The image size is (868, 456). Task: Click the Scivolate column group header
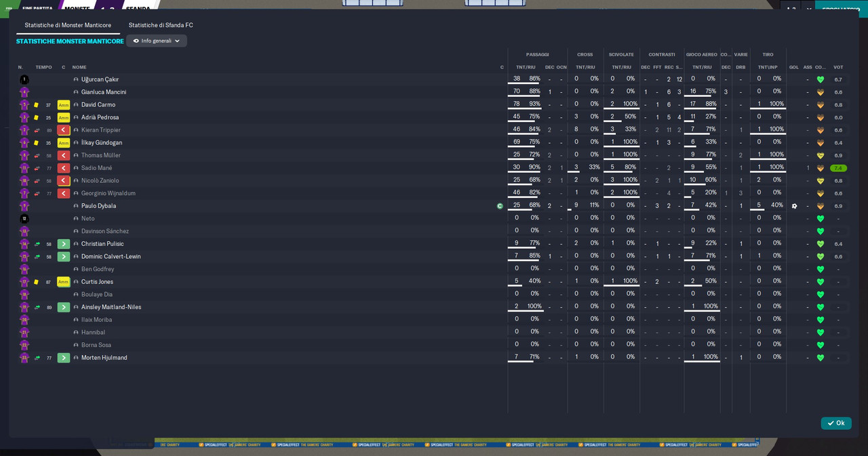(x=621, y=54)
